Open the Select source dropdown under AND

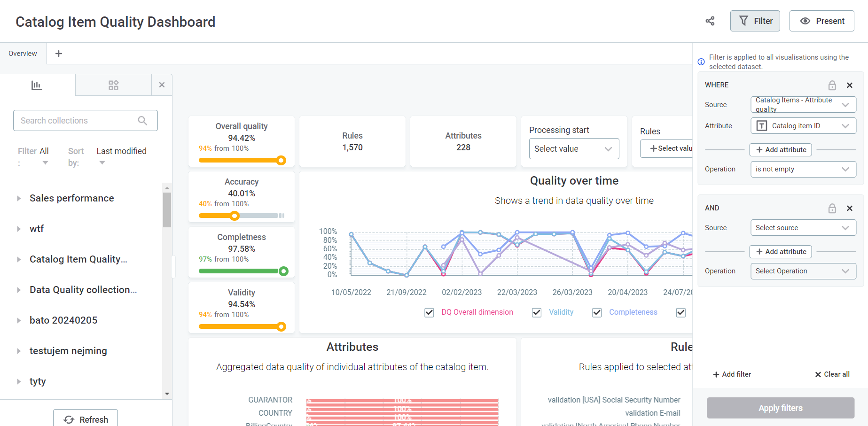click(x=803, y=227)
